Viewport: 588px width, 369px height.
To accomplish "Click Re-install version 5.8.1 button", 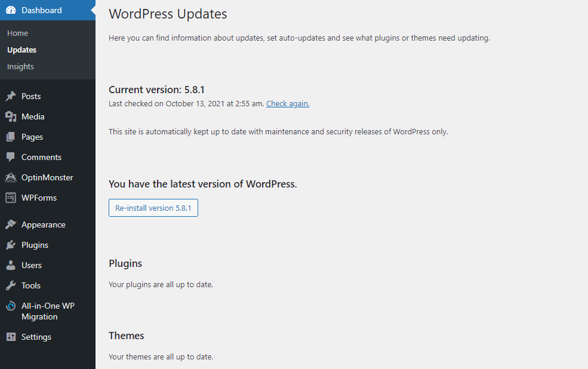I will click(x=153, y=208).
